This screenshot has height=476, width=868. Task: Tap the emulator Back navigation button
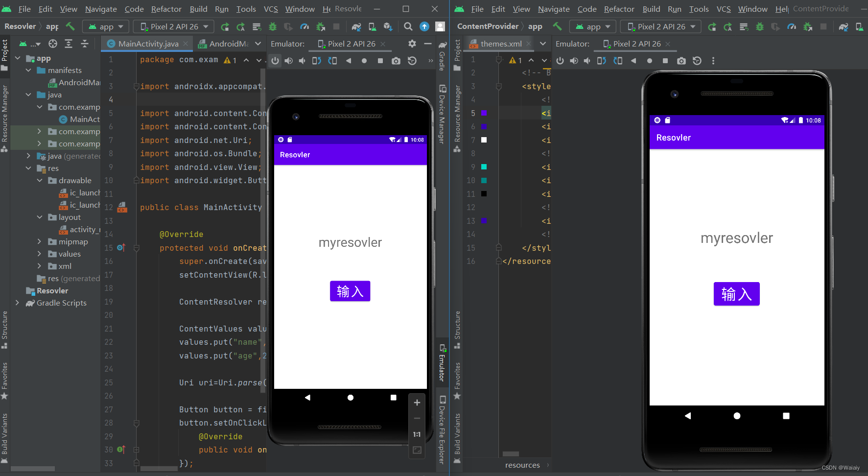(x=307, y=398)
